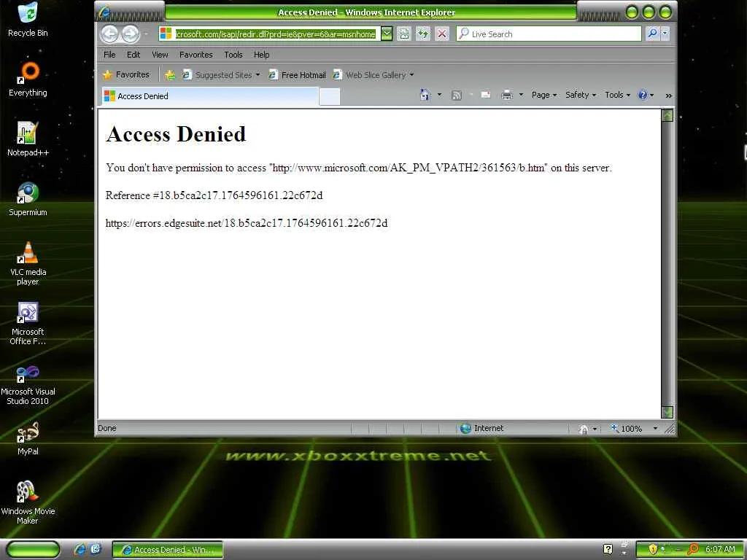This screenshot has height=560, width=747.
Task: Activate the Access Denied taskbar button
Action: pyautogui.click(x=168, y=550)
